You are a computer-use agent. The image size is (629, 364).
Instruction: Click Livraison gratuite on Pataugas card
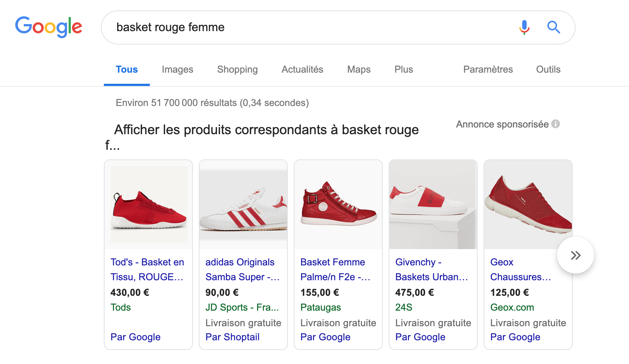[338, 323]
